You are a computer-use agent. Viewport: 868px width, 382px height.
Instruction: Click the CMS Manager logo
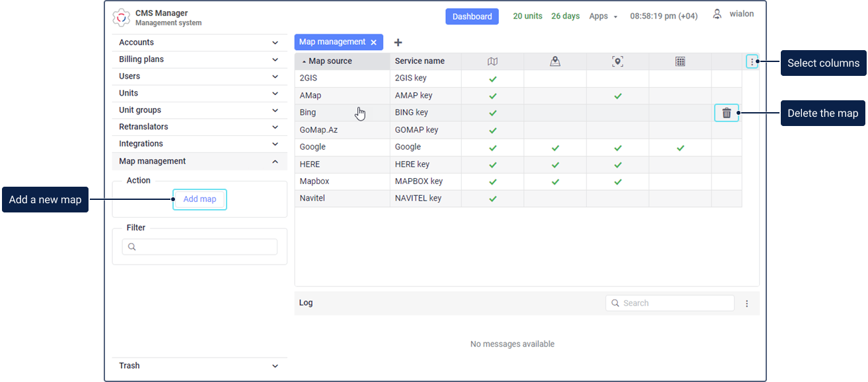click(x=122, y=18)
